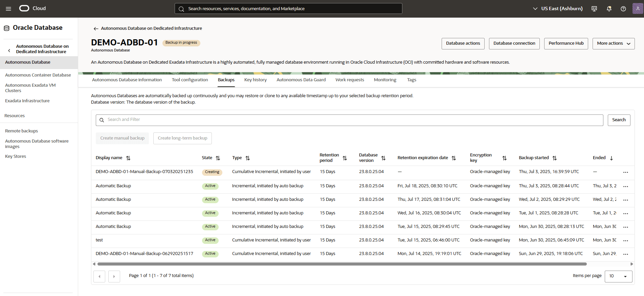Open the Autonomous Data Guard tab
This screenshot has height=296, width=644.
(x=301, y=80)
